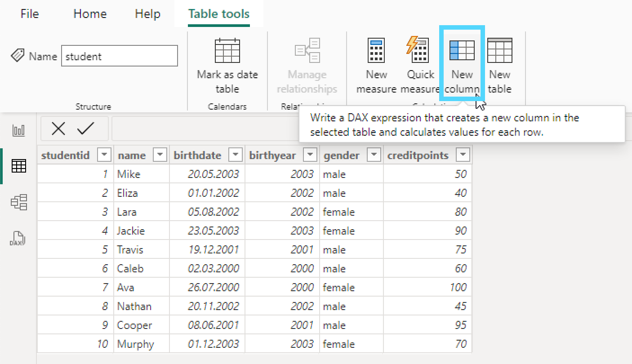Viewport: 632px width, 364px height.
Task: Expand creditpoints column dropdown
Action: (463, 155)
